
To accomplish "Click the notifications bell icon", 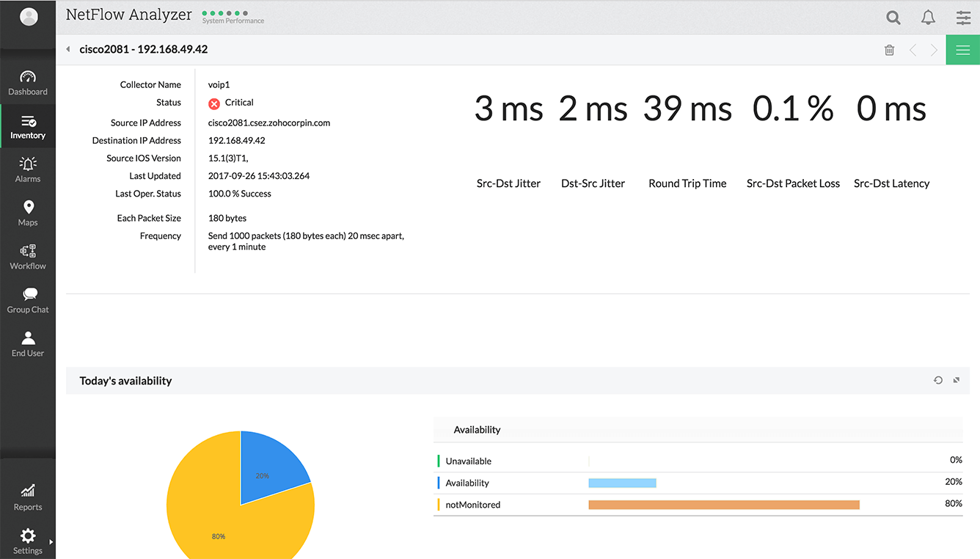I will click(x=928, y=18).
